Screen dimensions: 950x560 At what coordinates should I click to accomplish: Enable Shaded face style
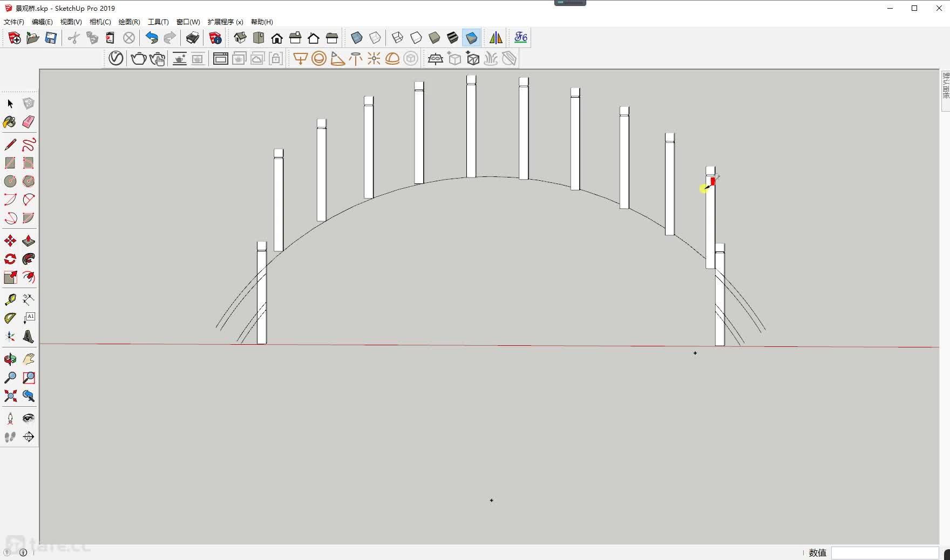[x=435, y=38]
